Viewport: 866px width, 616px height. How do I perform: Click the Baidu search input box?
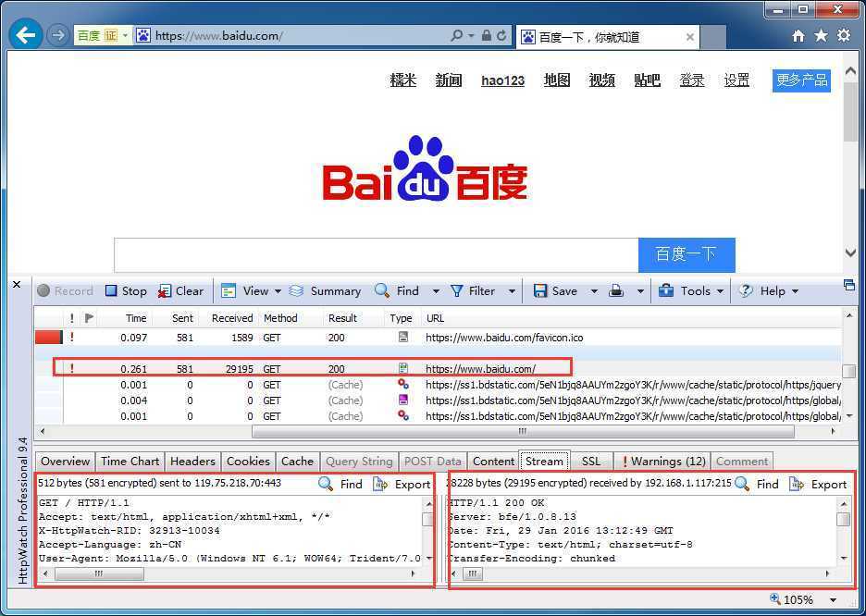pyautogui.click(x=377, y=255)
